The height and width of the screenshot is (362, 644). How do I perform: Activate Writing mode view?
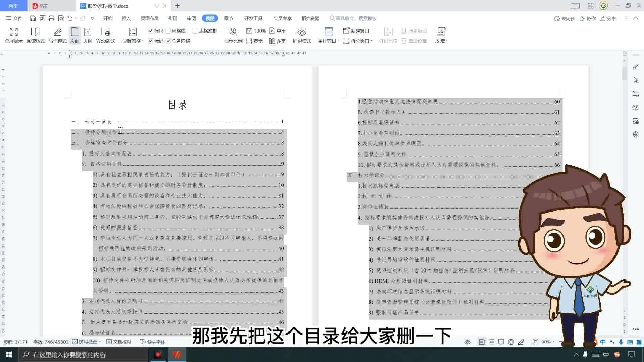pyautogui.click(x=57, y=36)
